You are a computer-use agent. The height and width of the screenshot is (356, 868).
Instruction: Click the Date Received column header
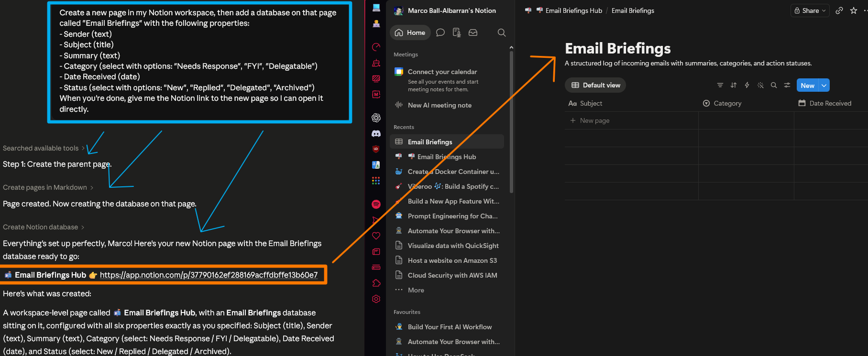pyautogui.click(x=831, y=103)
